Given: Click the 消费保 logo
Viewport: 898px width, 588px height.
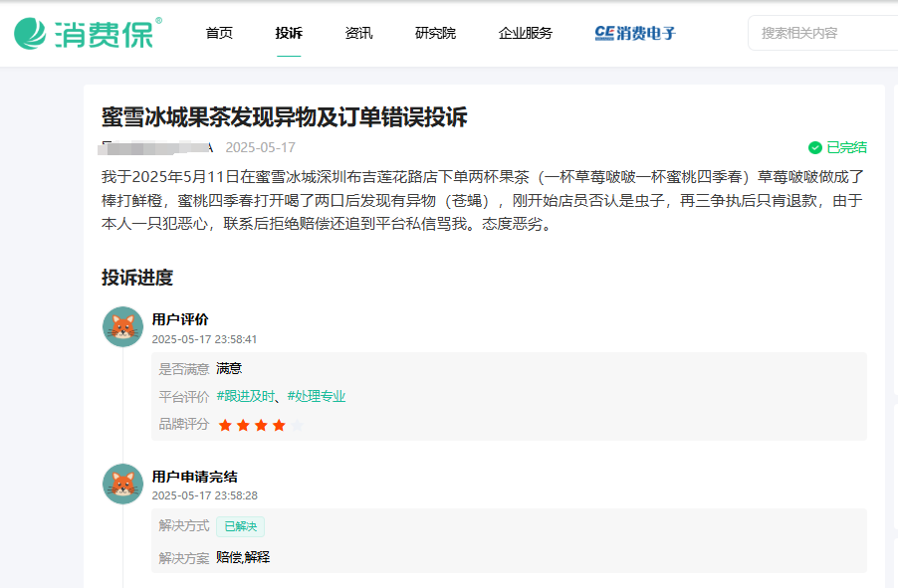Looking at the screenshot, I should click(x=89, y=33).
